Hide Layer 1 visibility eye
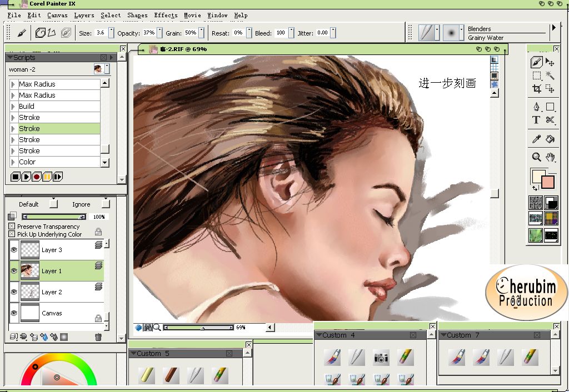Screen dimensions: 569x392 coord(14,271)
